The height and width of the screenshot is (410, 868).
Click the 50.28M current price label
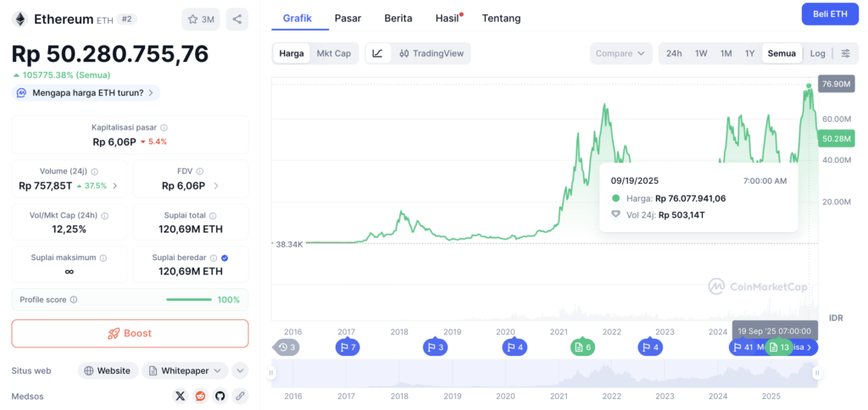coord(837,139)
